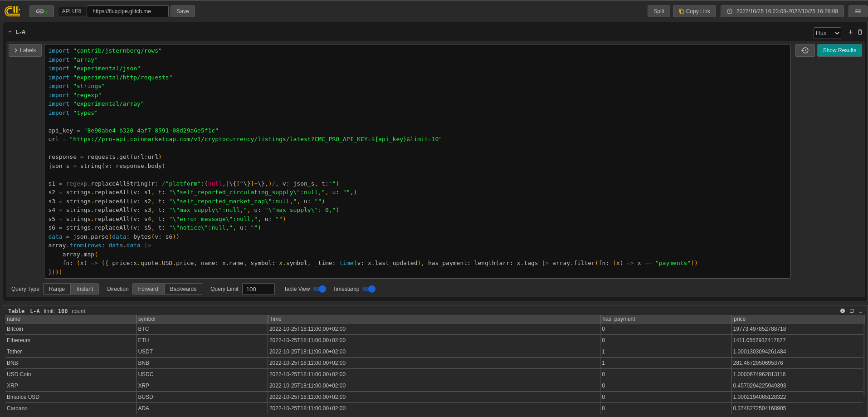Click inside the Flux code editor
Screen dimensions: 868x417
pyautogui.click(x=417, y=161)
